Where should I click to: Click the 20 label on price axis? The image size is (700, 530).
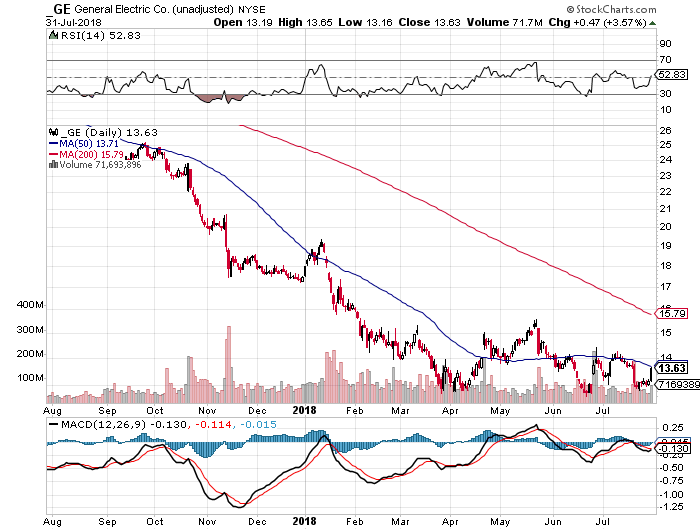click(x=666, y=226)
